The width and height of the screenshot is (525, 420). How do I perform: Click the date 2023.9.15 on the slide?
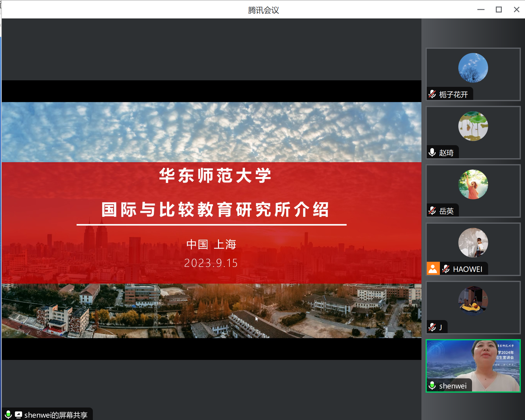pos(211,263)
